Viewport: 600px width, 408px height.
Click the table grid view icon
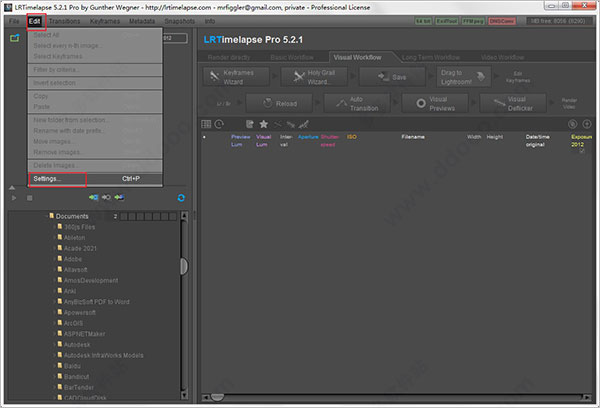(206, 124)
